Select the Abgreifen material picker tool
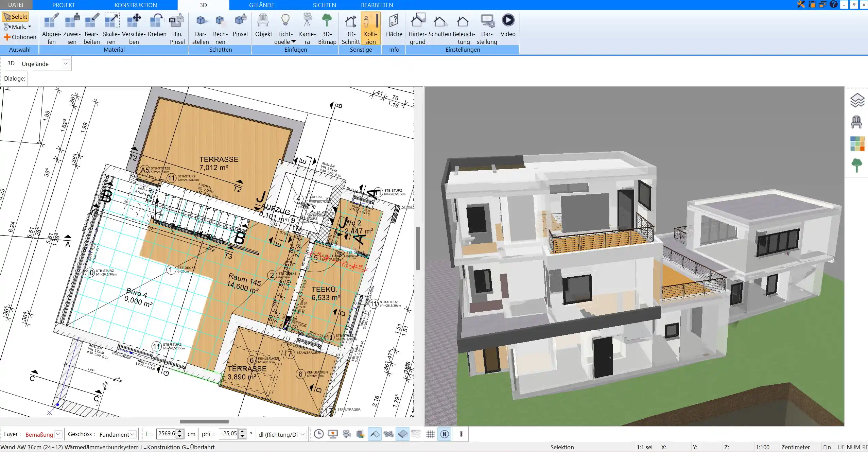868x452 pixels. pos(51,29)
